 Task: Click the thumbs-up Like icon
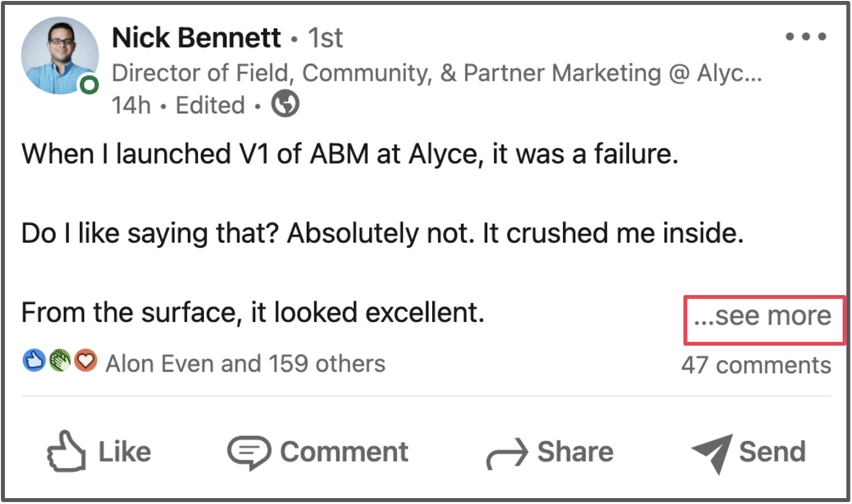[66, 451]
